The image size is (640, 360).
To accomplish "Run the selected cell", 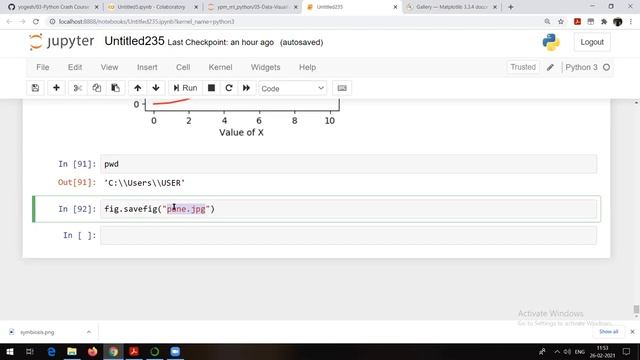I will point(185,88).
